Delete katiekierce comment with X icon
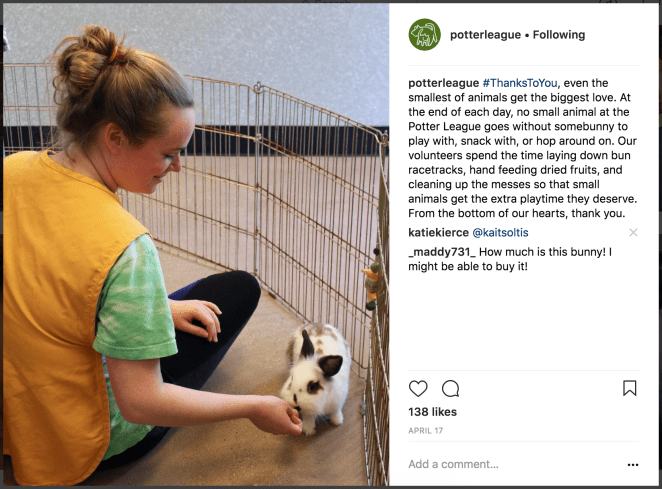The image size is (662, 489). point(633,232)
